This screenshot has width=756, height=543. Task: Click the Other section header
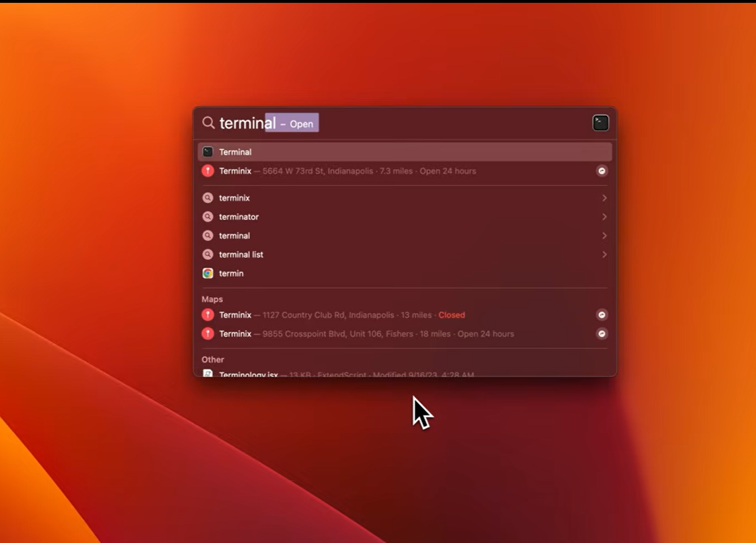213,360
